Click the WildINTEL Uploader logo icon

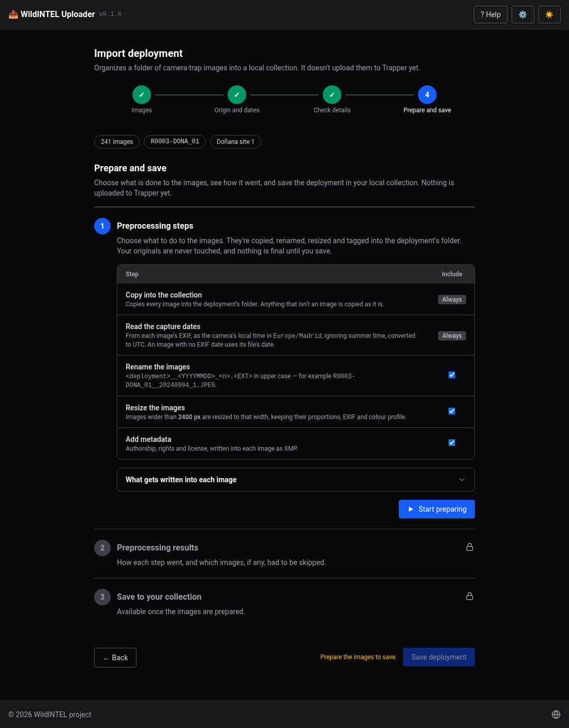13,14
